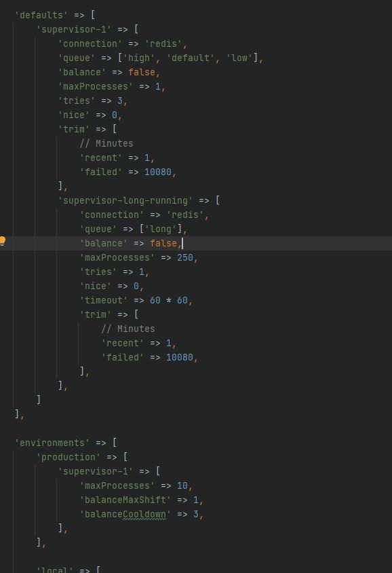The height and width of the screenshot is (573, 392).
Task: Select the 'high' queue value
Action: click(139, 58)
